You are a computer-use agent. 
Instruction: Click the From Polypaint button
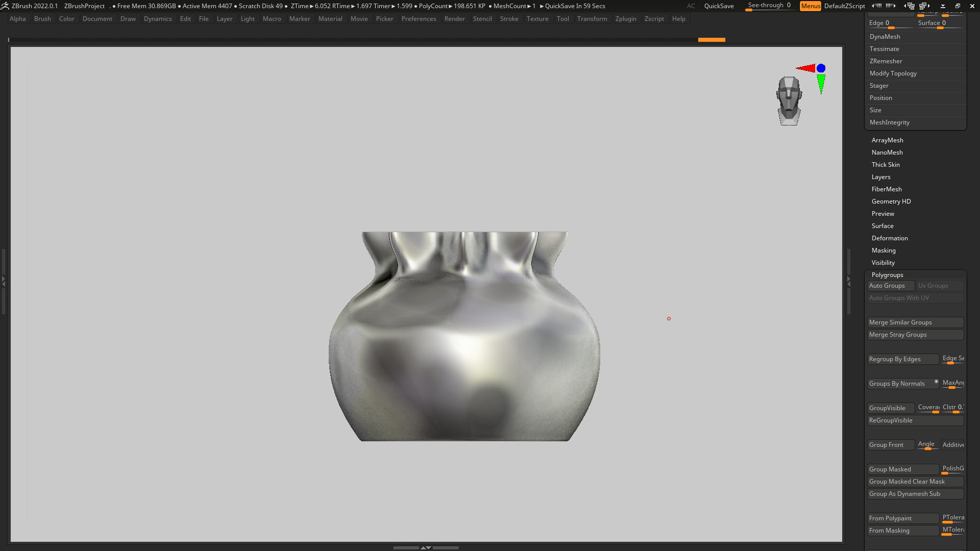[903, 518]
